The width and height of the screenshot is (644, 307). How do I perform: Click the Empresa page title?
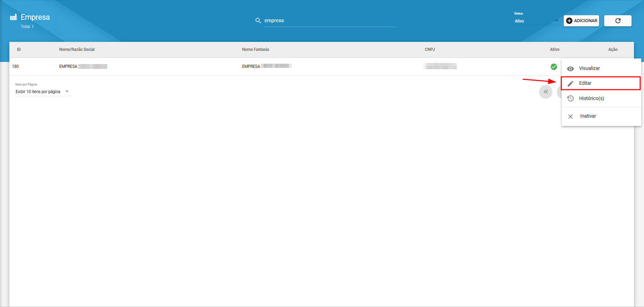pos(35,17)
